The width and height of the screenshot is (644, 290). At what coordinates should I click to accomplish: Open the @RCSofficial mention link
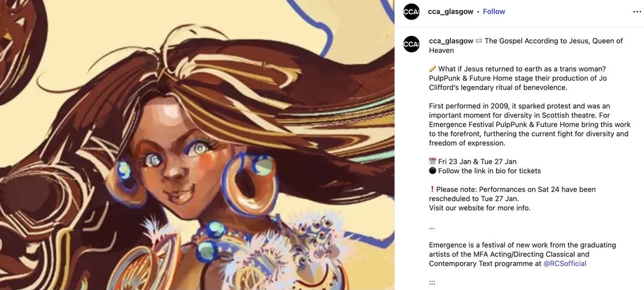tap(565, 264)
